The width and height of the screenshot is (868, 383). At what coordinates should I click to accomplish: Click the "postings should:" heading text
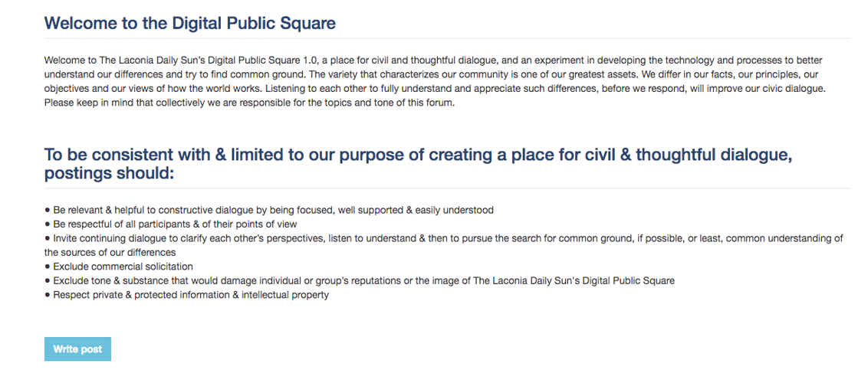pyautogui.click(x=109, y=174)
